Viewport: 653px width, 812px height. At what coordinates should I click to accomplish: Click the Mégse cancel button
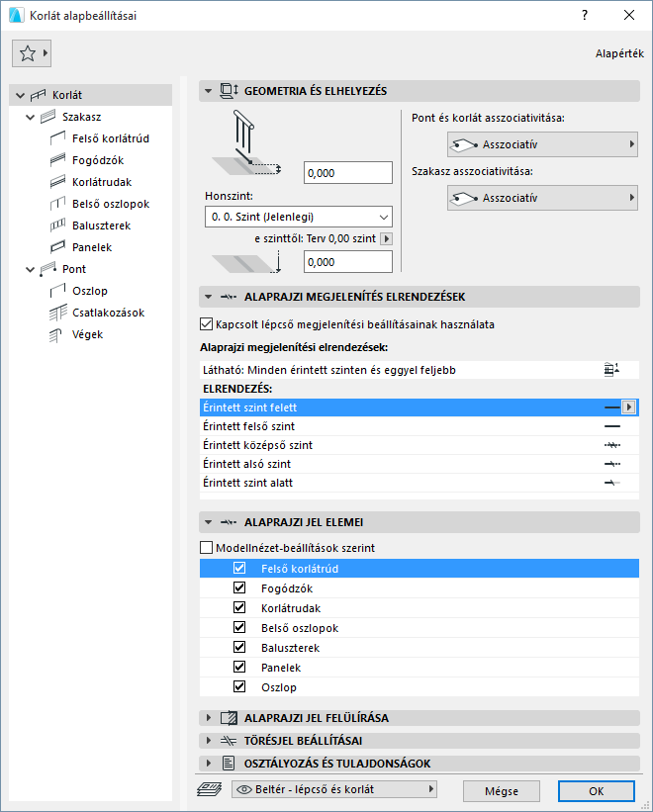[x=502, y=791]
